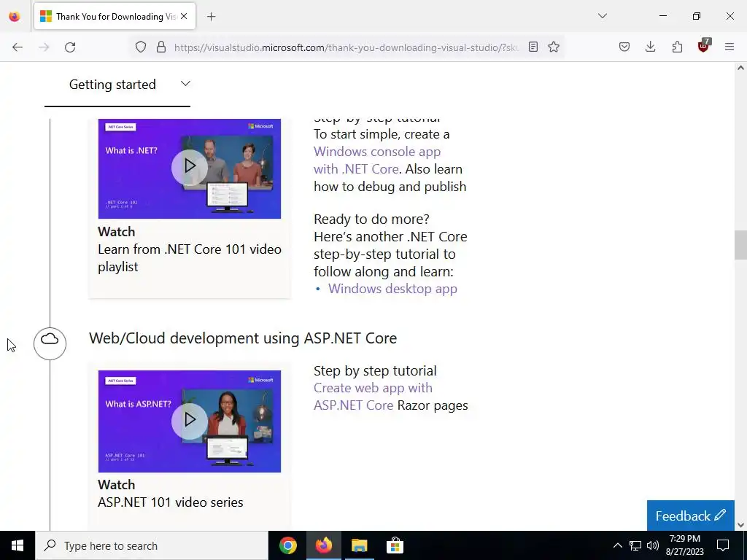Click the volume speaker tray icon
The width and height of the screenshot is (747, 560).
pyautogui.click(x=653, y=545)
